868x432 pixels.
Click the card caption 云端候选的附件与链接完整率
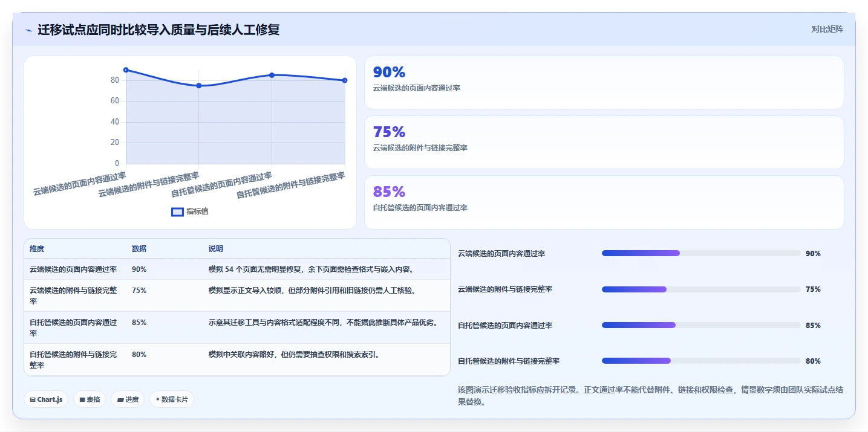(x=420, y=148)
